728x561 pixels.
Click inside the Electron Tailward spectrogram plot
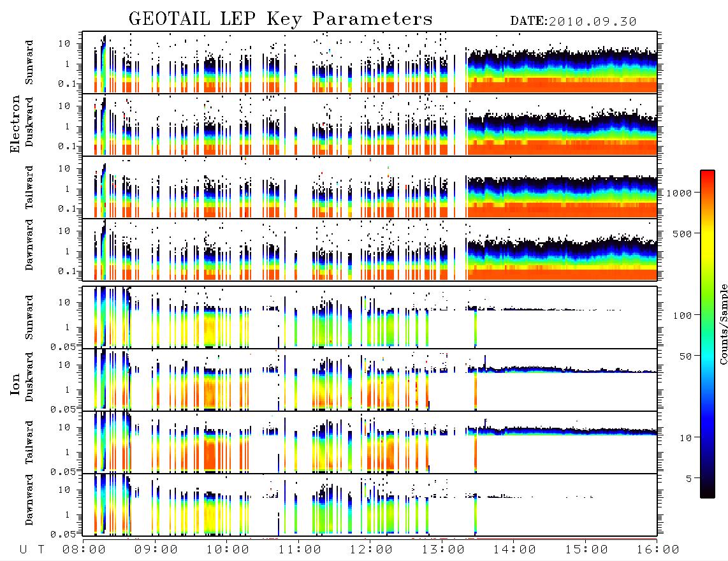pos(370,187)
